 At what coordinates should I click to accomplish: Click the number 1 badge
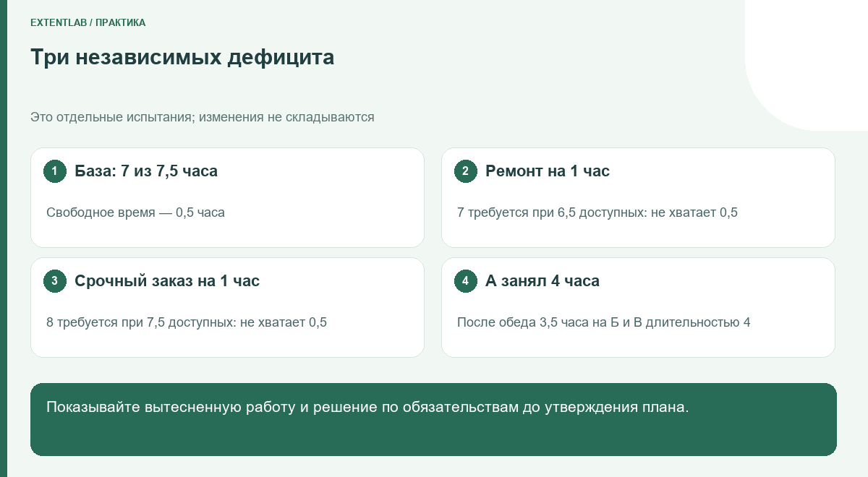[55, 171]
